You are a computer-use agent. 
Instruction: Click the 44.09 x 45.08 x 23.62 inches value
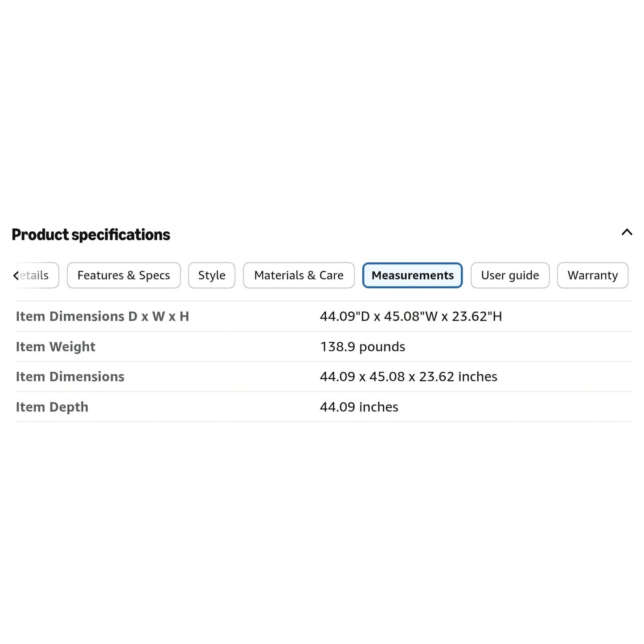409,377
